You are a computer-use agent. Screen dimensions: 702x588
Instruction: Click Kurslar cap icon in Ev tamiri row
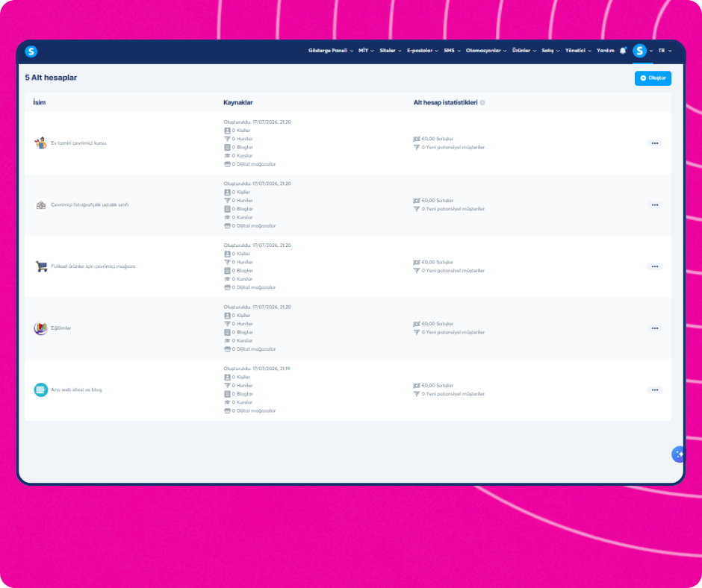(227, 156)
